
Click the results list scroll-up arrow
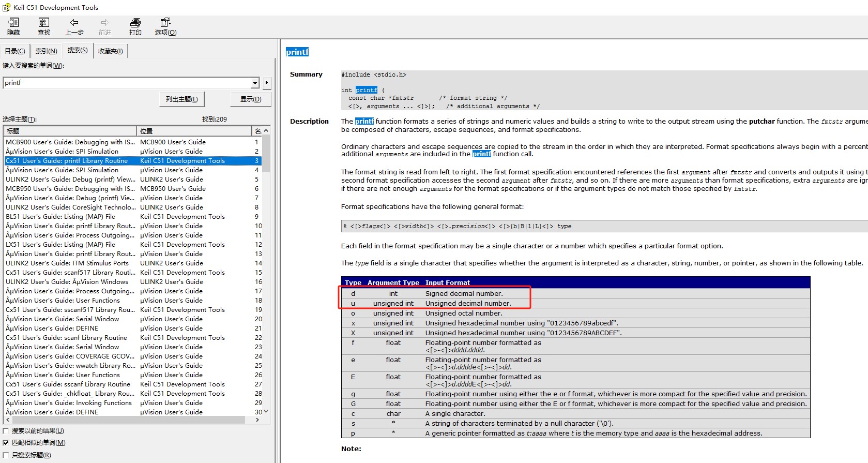coord(266,131)
